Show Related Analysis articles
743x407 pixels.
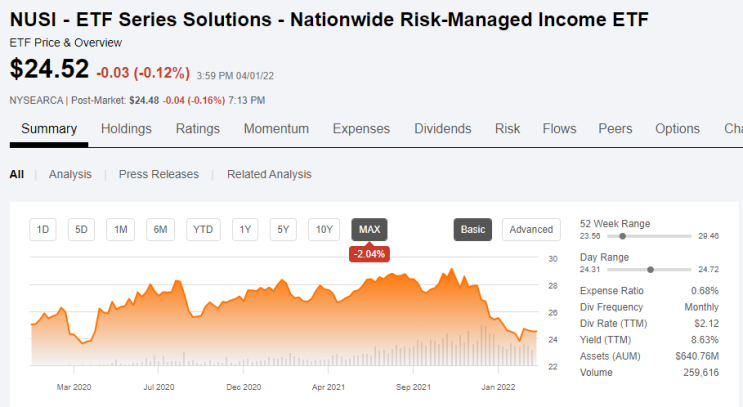click(269, 174)
